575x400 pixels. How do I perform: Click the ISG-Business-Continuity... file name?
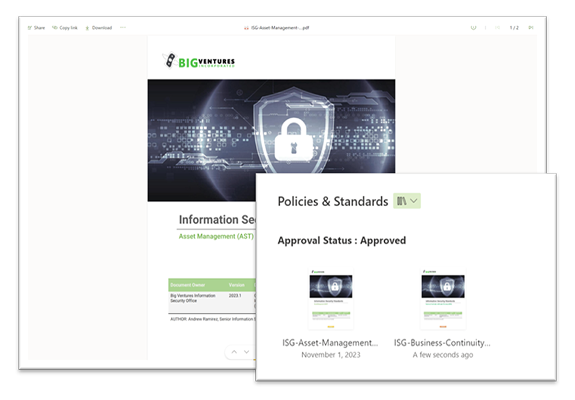point(442,343)
